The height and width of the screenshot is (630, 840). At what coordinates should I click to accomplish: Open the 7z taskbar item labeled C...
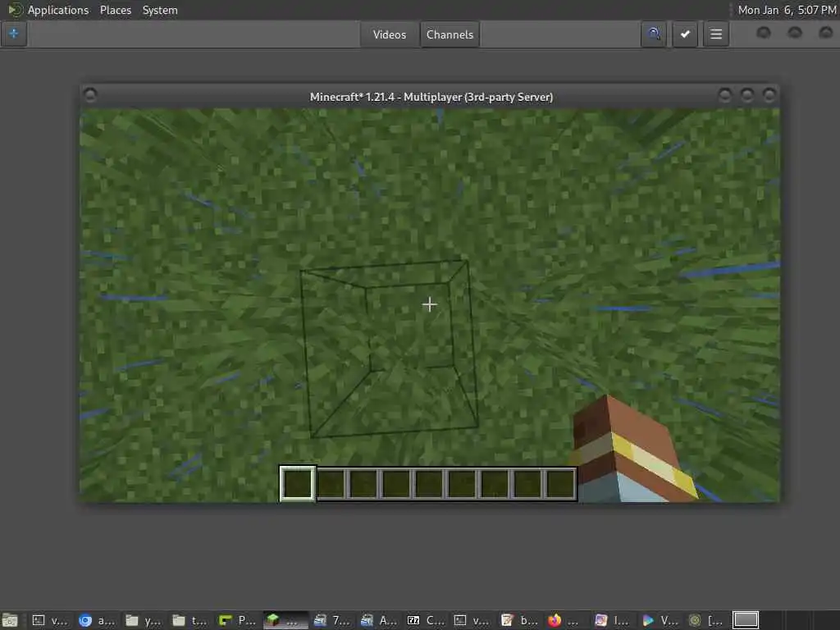tap(426, 620)
